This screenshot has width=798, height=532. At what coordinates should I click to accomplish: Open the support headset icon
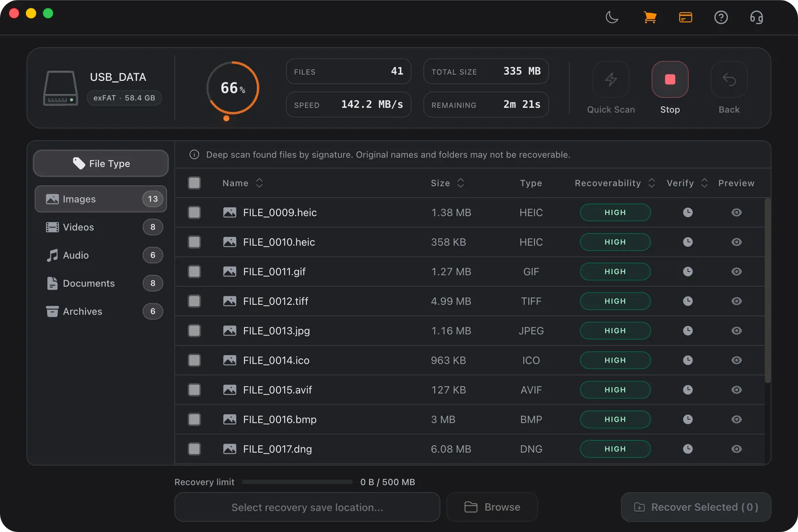(x=757, y=18)
